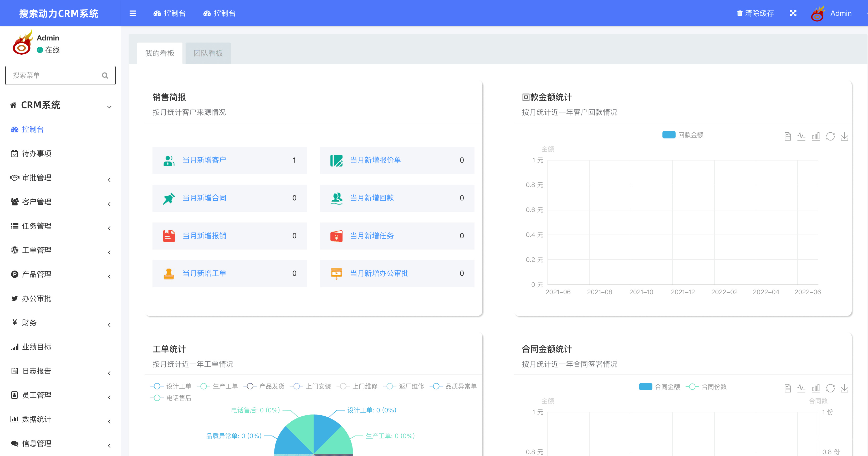This screenshot has width=868, height=456.
Task: Save the 合同金额统计 chart as image
Action: coord(844,388)
